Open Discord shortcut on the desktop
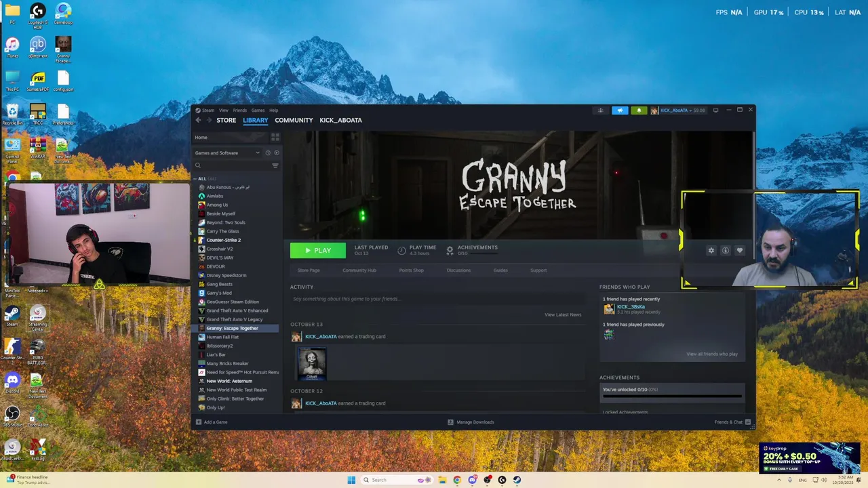Screen dimensions: 868x488 pos(12,383)
